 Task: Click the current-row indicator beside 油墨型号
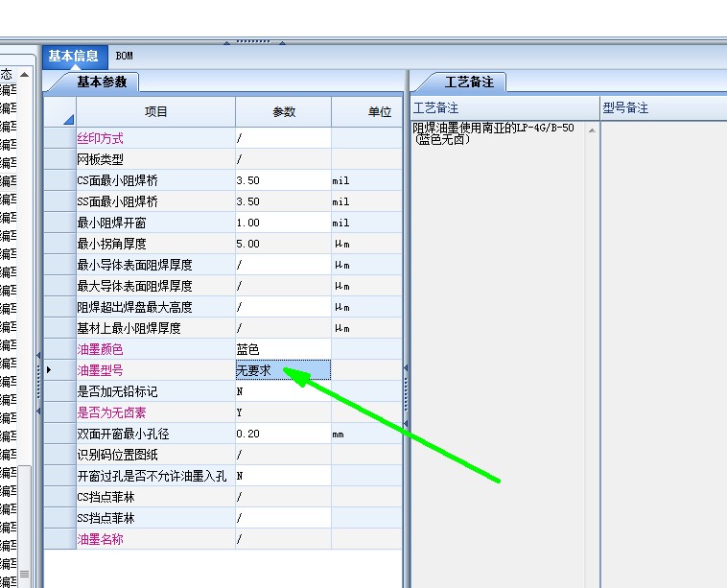pyautogui.click(x=49, y=370)
